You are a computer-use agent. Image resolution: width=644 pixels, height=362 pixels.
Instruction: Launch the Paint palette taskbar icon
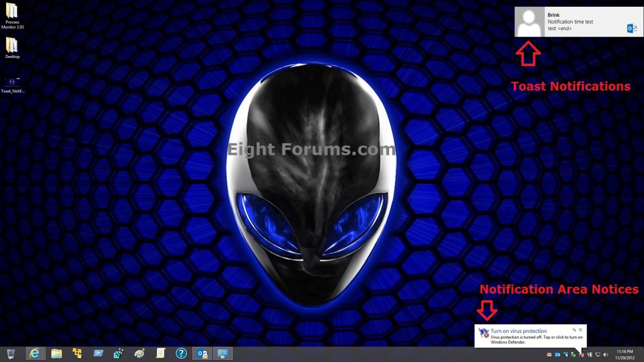point(139,353)
